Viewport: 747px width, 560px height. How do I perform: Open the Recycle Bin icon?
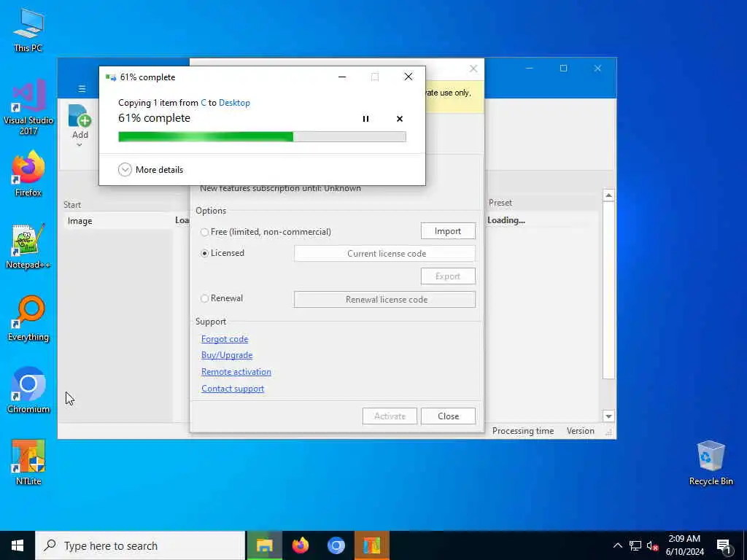(x=711, y=463)
